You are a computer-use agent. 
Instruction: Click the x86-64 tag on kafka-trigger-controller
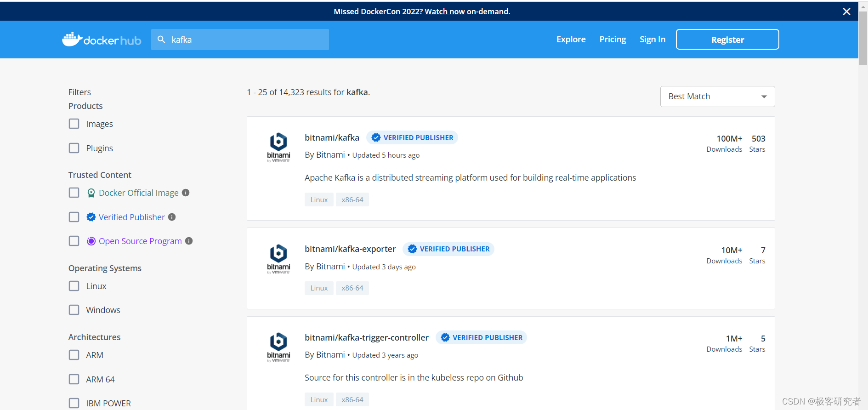tap(352, 399)
